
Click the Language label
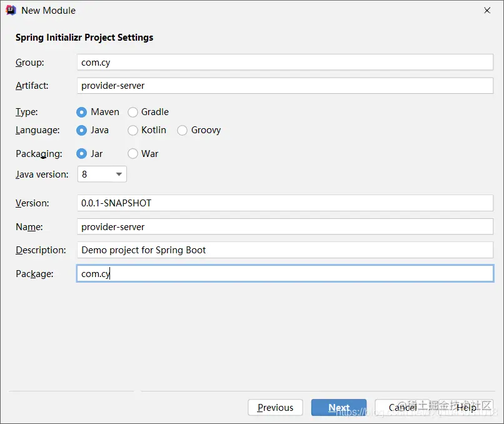38,130
